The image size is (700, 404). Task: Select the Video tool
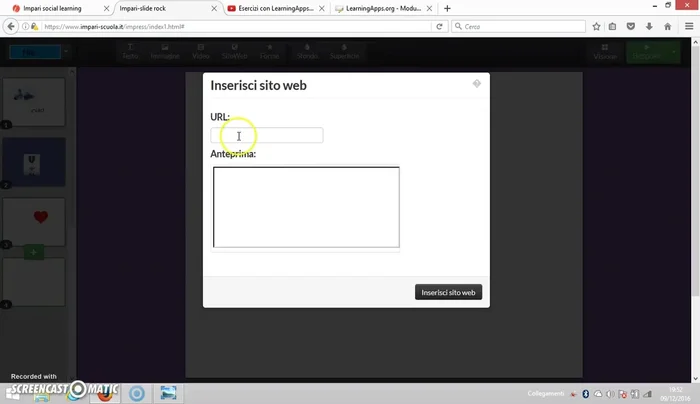click(200, 51)
